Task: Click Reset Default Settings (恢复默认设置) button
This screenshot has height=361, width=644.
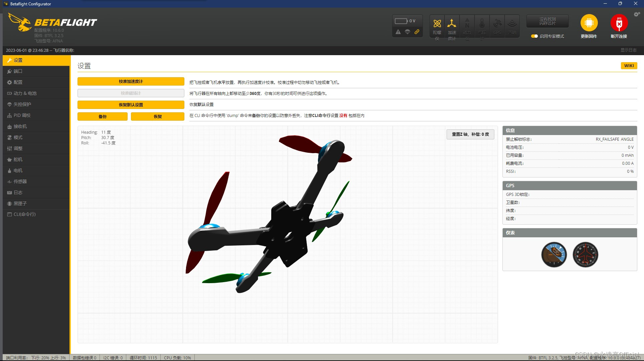Action: 131,105
